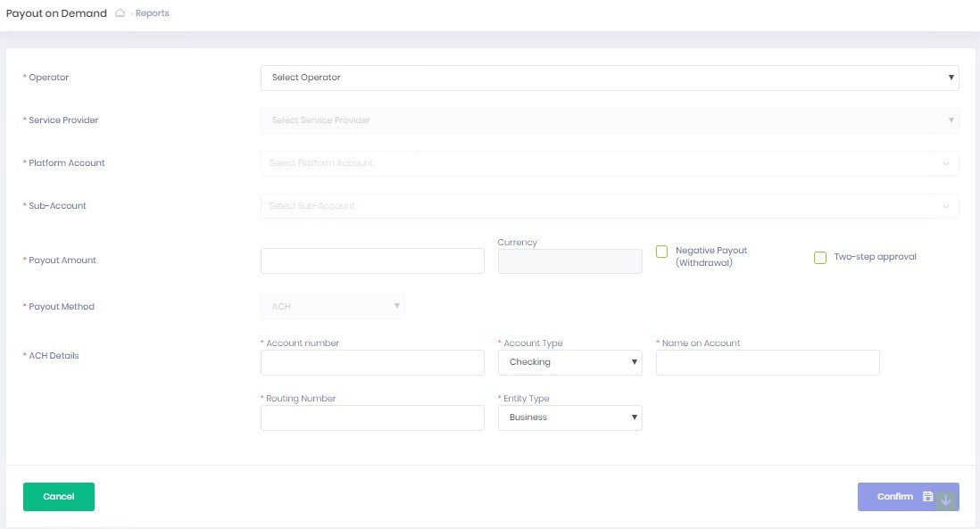Tick the Two-step approval checkbox
This screenshot has width=980, height=529.
tap(819, 258)
